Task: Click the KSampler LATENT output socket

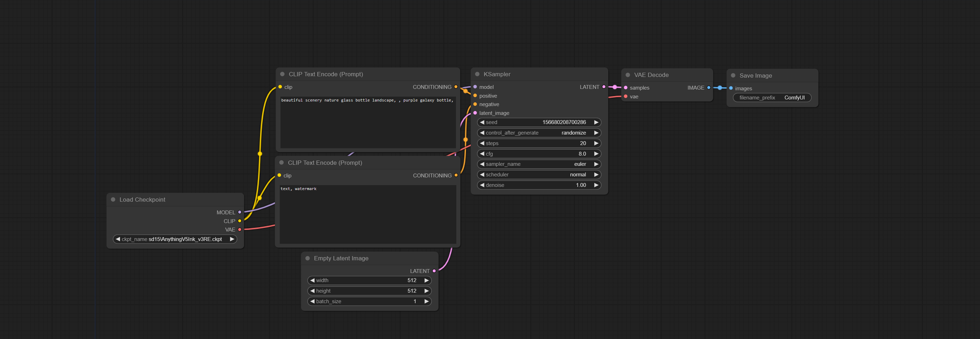Action: [604, 87]
